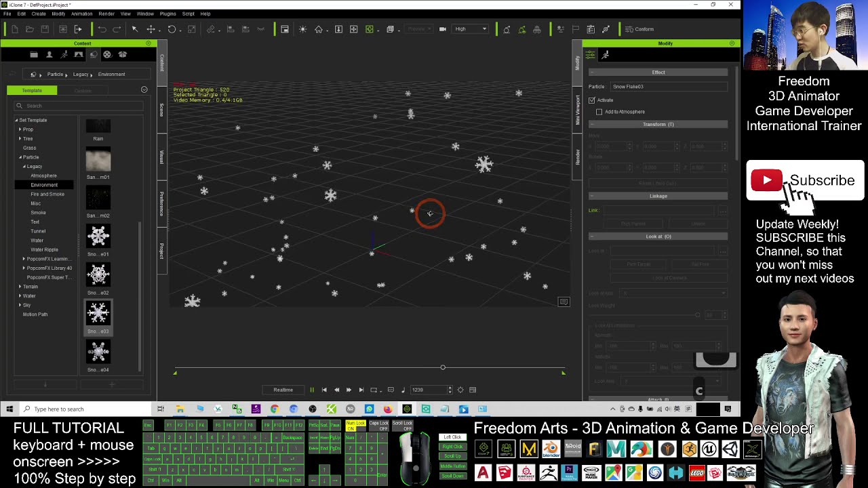Open the Project folder tab in Content
The image size is (868, 488).
[x=34, y=55]
